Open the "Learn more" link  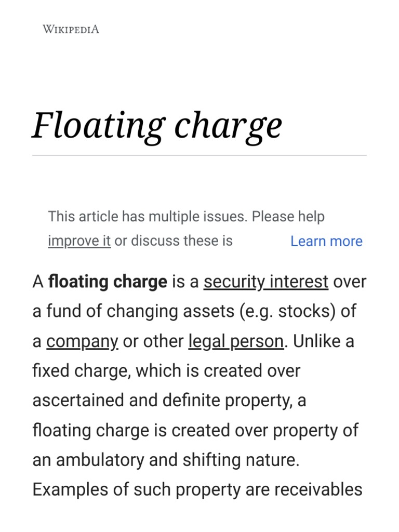tap(326, 241)
